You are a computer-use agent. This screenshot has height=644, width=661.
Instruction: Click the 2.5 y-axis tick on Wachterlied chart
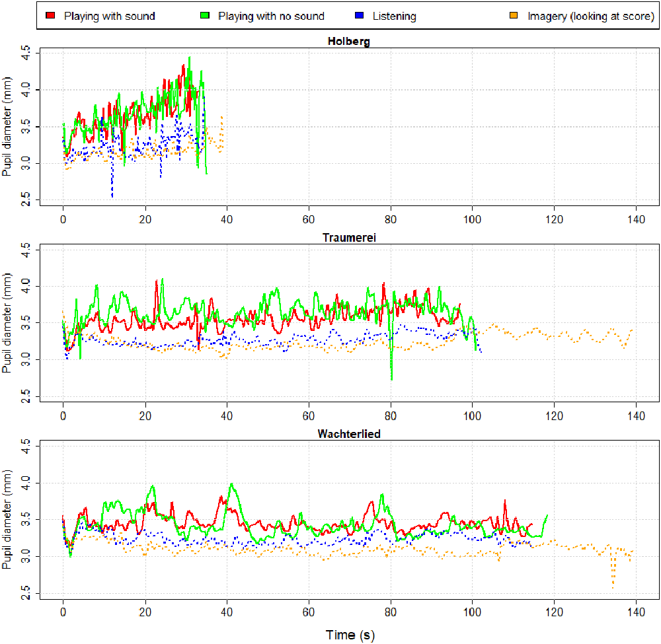pyautogui.click(x=25, y=593)
